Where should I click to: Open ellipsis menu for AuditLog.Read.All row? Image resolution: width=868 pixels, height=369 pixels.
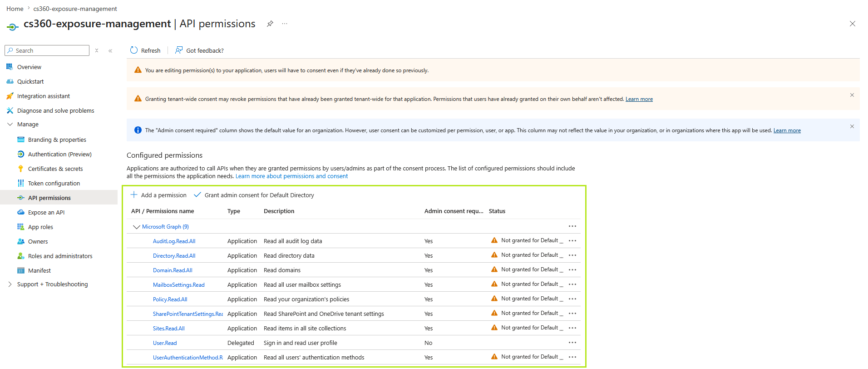click(572, 241)
